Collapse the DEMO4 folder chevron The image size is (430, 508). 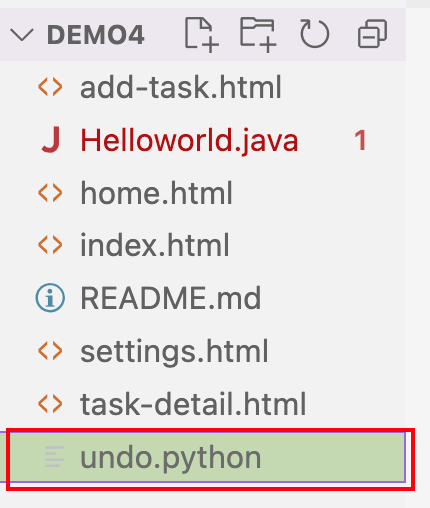point(22,35)
